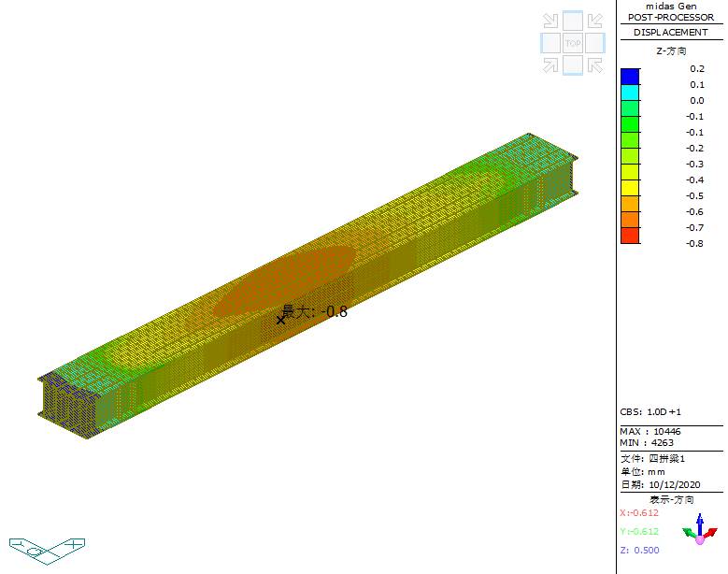Click the bottom-right diagonal arrow in view navigator
The image size is (728, 574).
[x=595, y=65]
